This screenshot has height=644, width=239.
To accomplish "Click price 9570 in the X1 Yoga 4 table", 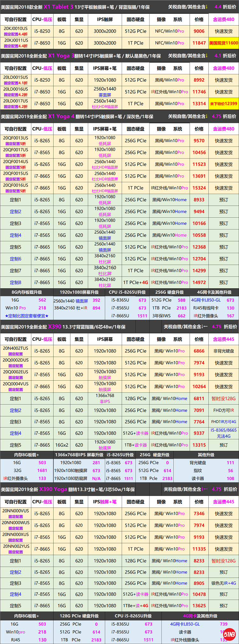I will 199,140.
